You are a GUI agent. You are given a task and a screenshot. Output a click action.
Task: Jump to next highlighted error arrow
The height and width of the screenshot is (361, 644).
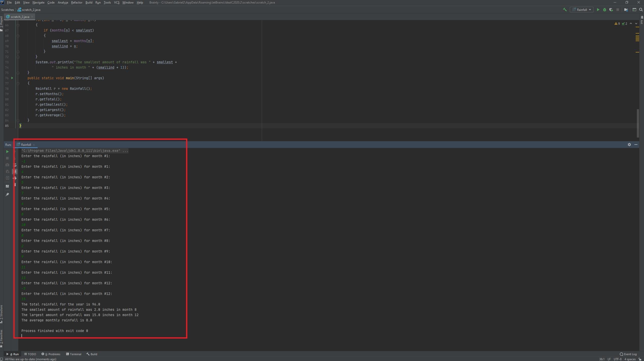[636, 23]
